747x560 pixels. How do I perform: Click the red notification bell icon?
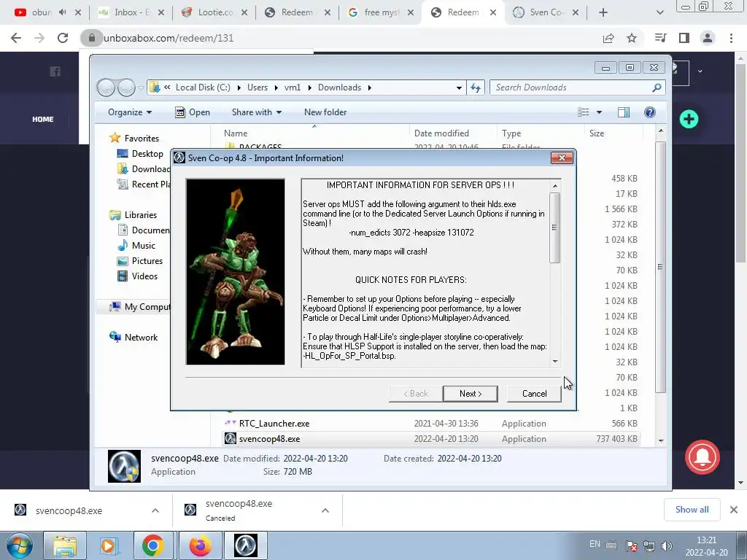tap(703, 457)
